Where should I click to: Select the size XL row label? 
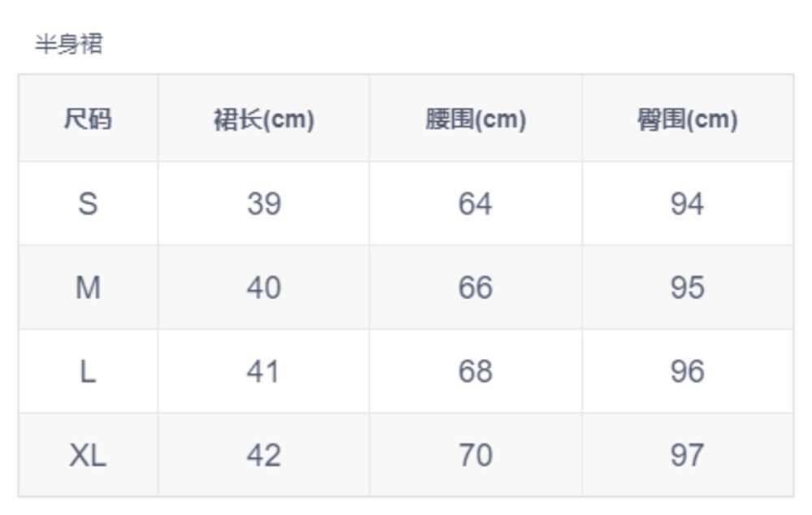coord(88,455)
